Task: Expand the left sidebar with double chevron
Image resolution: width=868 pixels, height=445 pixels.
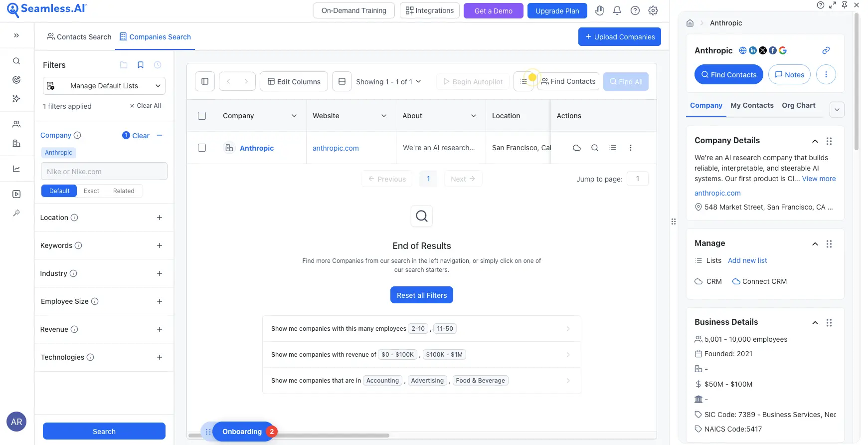Action: (x=16, y=35)
